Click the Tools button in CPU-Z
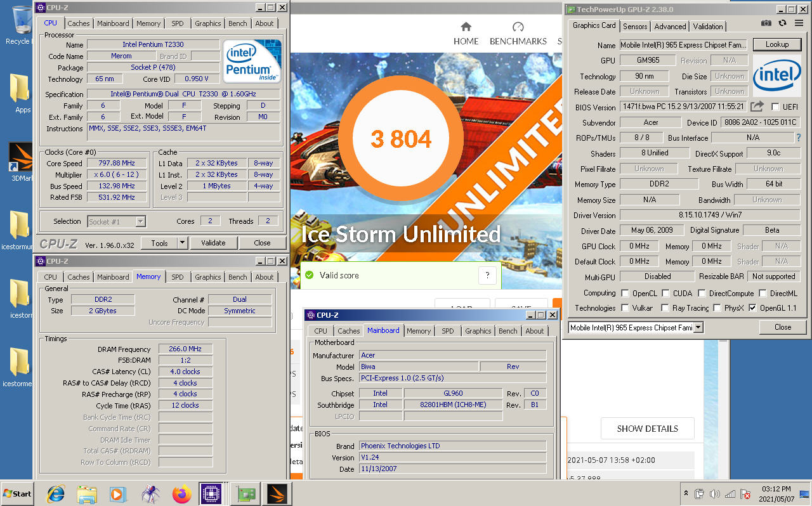Image resolution: width=812 pixels, height=506 pixels. pos(159,243)
